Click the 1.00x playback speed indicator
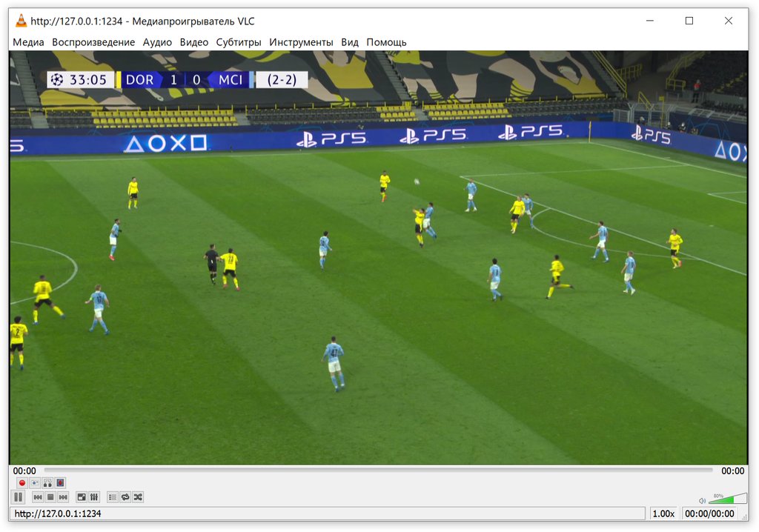Image resolution: width=759 pixels, height=532 pixels. click(x=663, y=513)
